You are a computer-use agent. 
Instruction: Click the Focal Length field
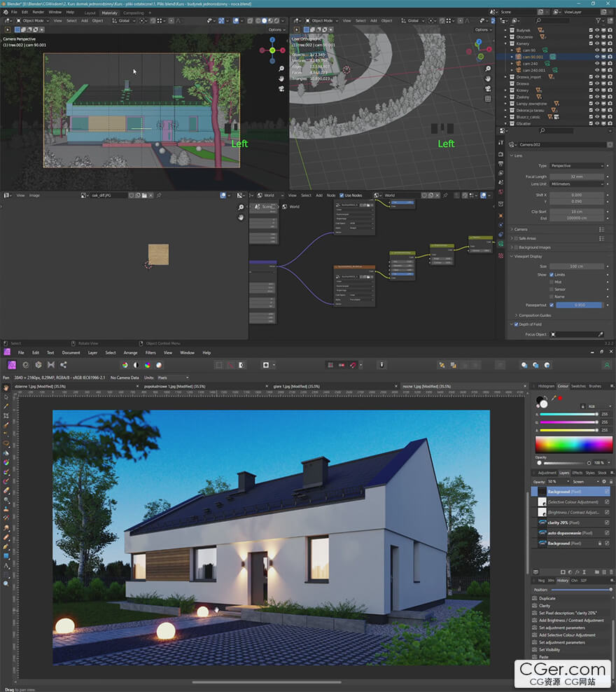pyautogui.click(x=576, y=177)
